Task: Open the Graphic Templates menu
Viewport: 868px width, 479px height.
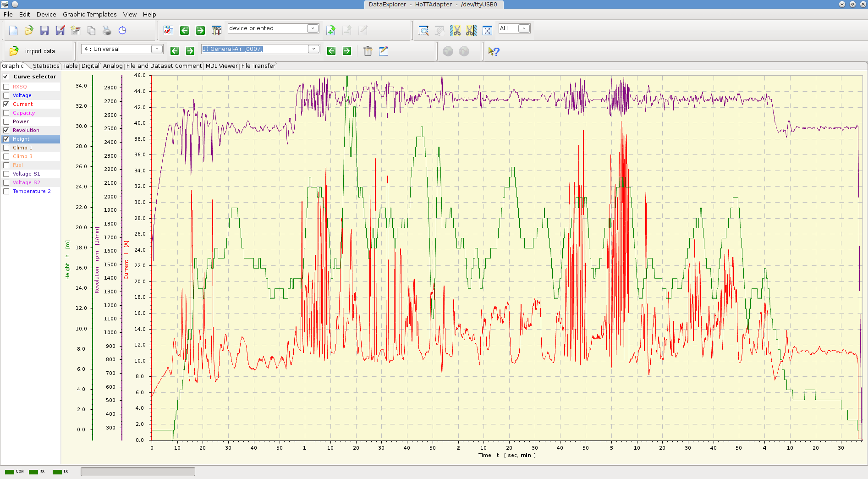Action: click(x=89, y=14)
